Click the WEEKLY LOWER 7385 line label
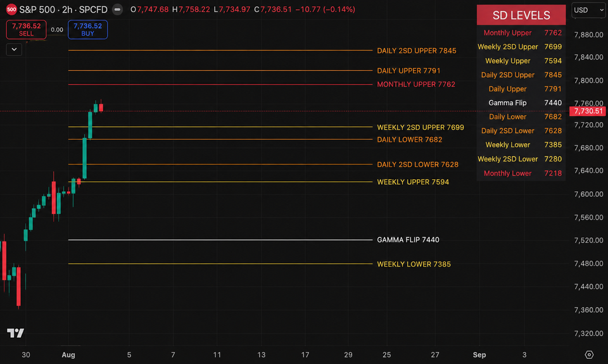608x364 pixels. [414, 265]
